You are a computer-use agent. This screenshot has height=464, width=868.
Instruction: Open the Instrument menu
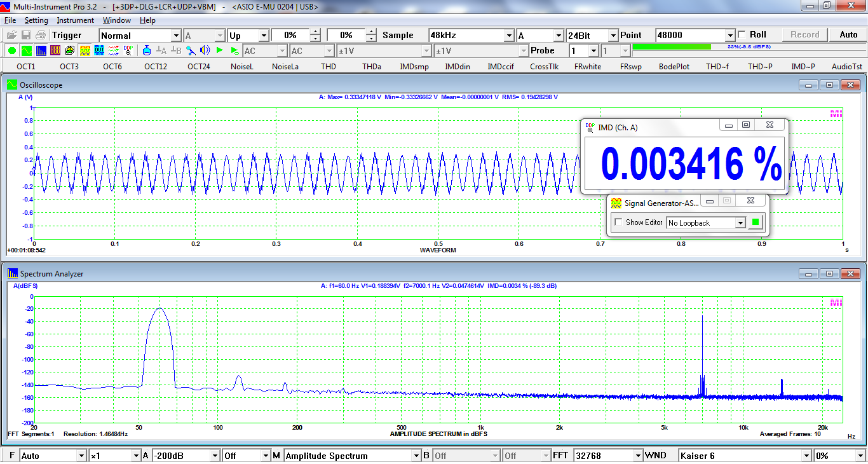(75, 20)
